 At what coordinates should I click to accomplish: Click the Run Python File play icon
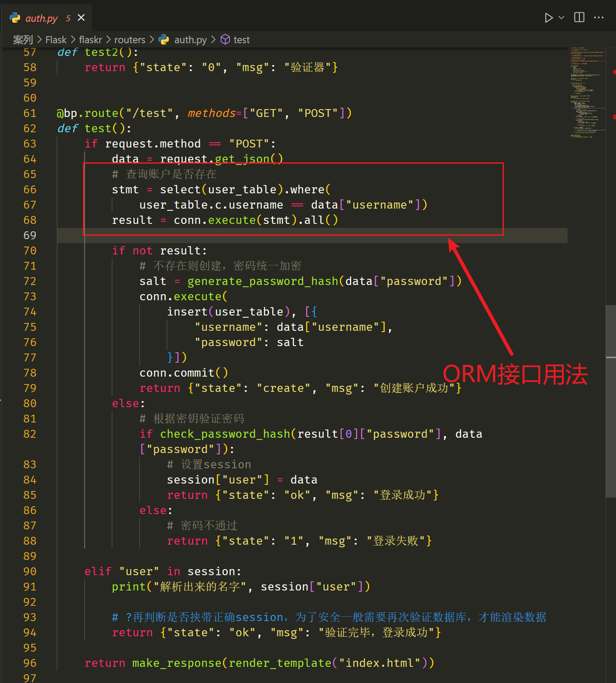click(x=549, y=17)
